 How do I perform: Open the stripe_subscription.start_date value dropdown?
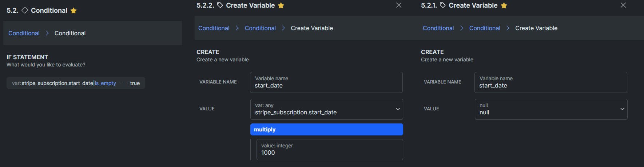click(x=398, y=109)
